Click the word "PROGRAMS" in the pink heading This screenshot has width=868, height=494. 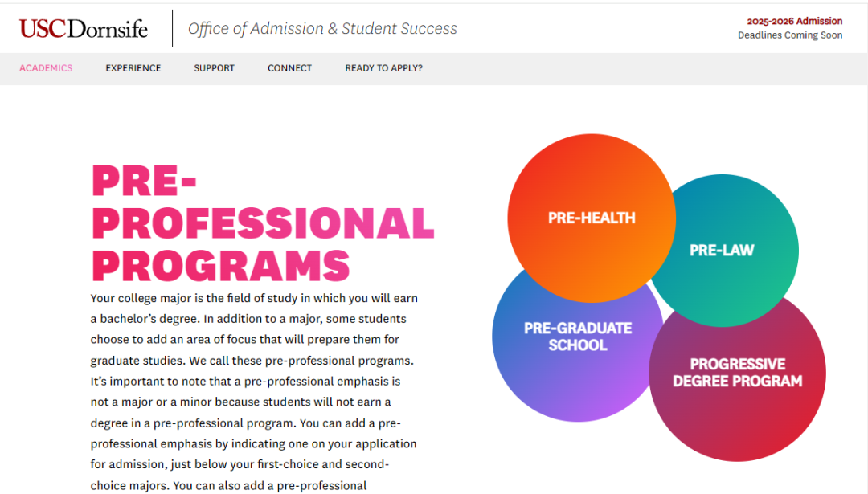tap(221, 266)
